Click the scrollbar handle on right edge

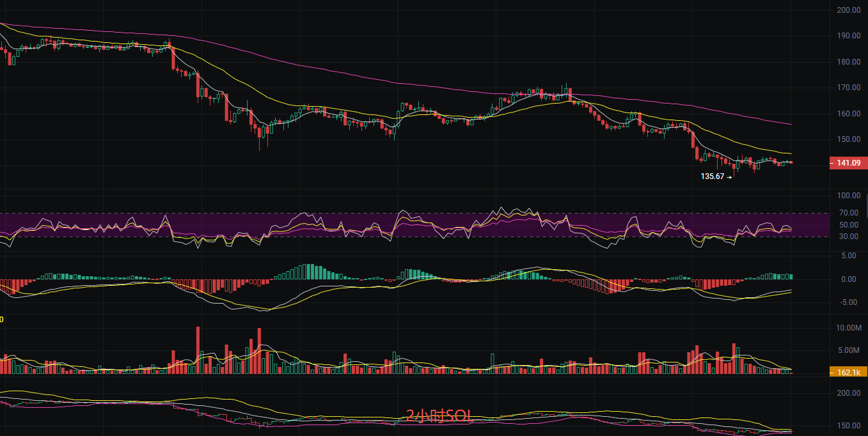pos(866,206)
